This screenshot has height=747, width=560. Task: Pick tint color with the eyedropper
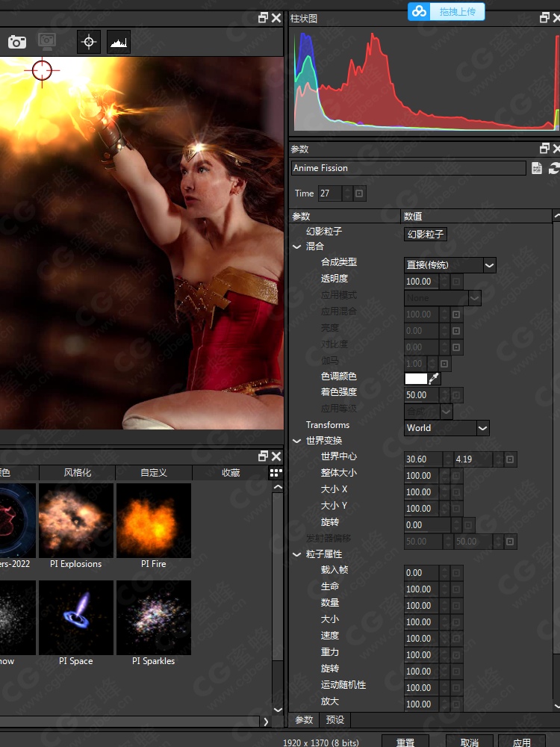click(434, 379)
